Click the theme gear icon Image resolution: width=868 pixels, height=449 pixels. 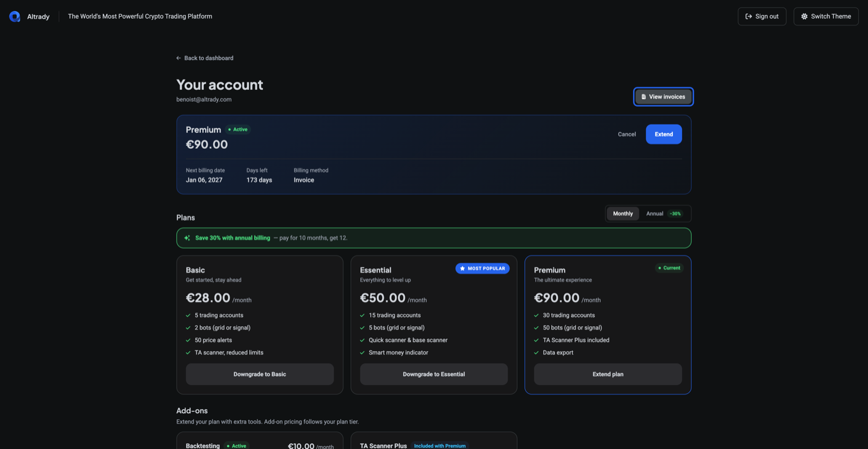click(805, 17)
